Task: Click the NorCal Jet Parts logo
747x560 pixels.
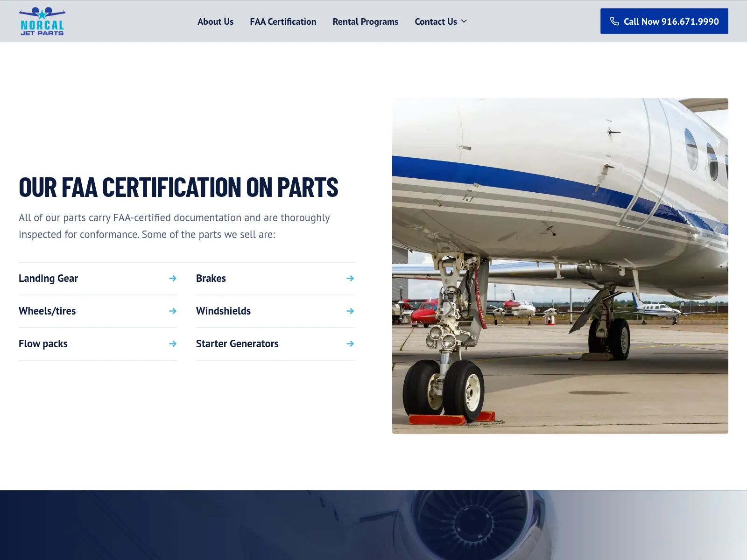Action: coord(42,21)
